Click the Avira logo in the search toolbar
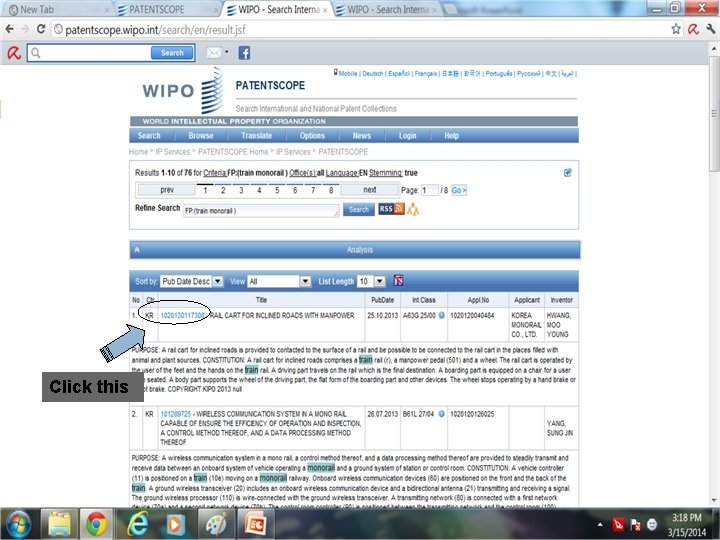The width and height of the screenshot is (720, 540). click(x=14, y=53)
